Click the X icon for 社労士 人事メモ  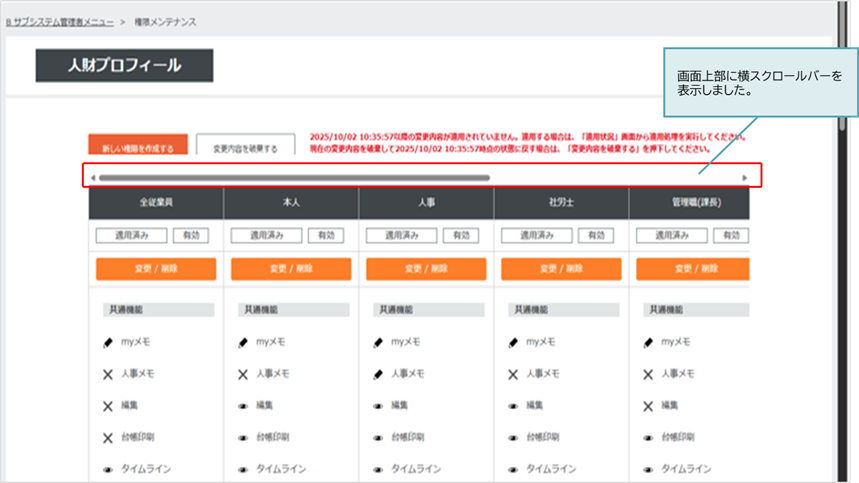click(x=513, y=374)
